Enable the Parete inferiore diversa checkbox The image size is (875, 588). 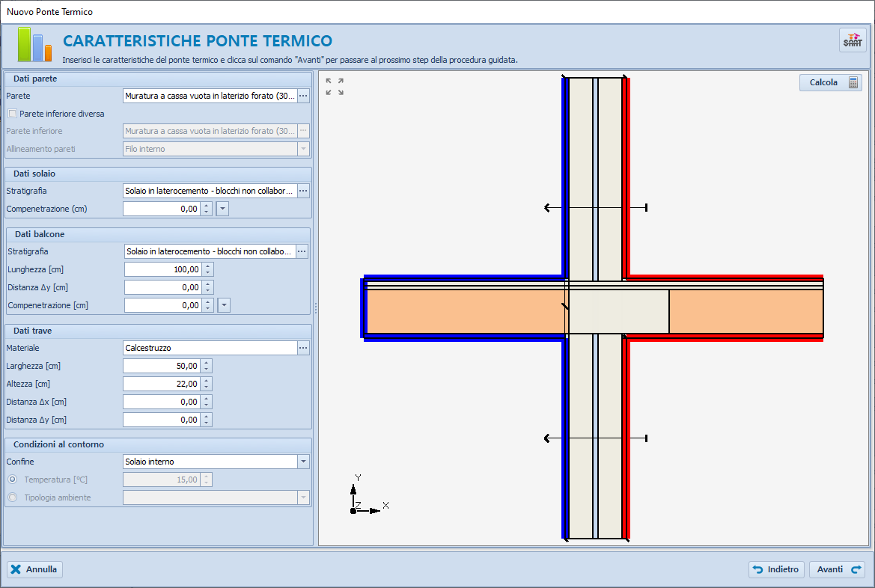tap(12, 114)
